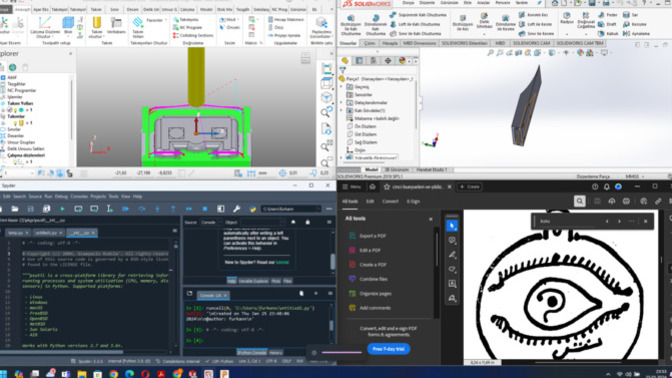This screenshot has width=672, height=378.
Task: Switch to the SOLIDWORKS CAM ribbon tab
Action: click(531, 43)
